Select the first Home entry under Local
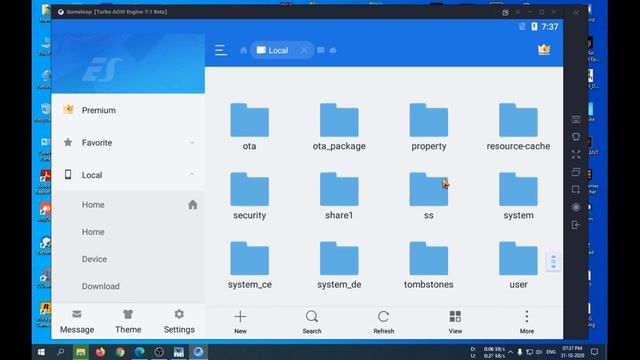 tap(128, 204)
